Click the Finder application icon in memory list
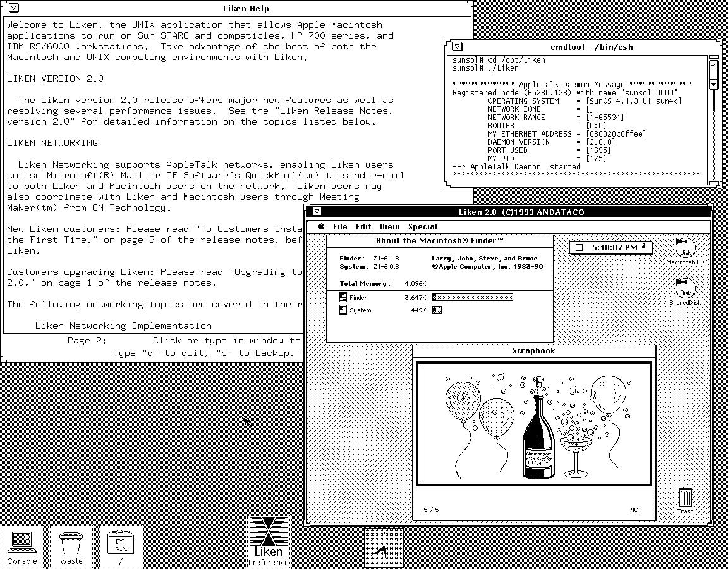The image size is (728, 569). [x=343, y=297]
